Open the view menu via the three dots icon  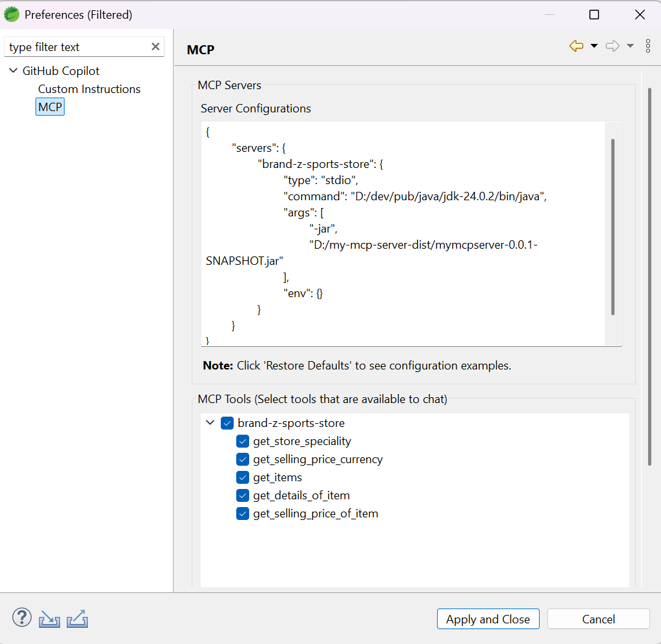[x=648, y=46]
